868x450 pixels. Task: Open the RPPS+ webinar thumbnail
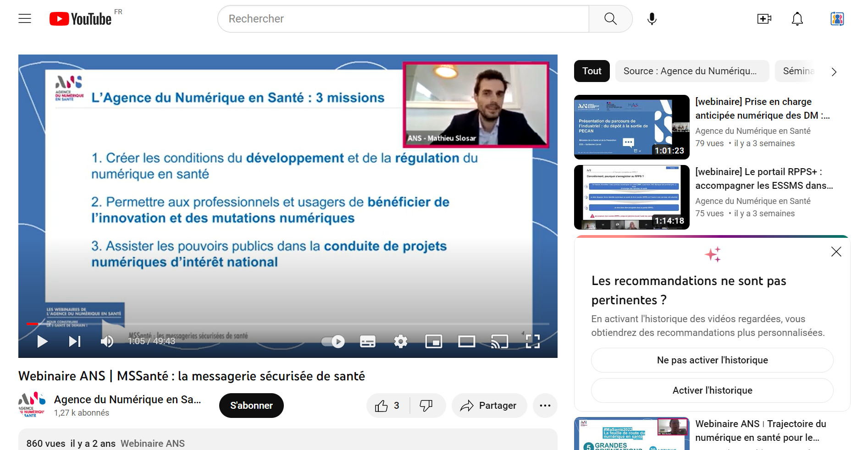[632, 197]
